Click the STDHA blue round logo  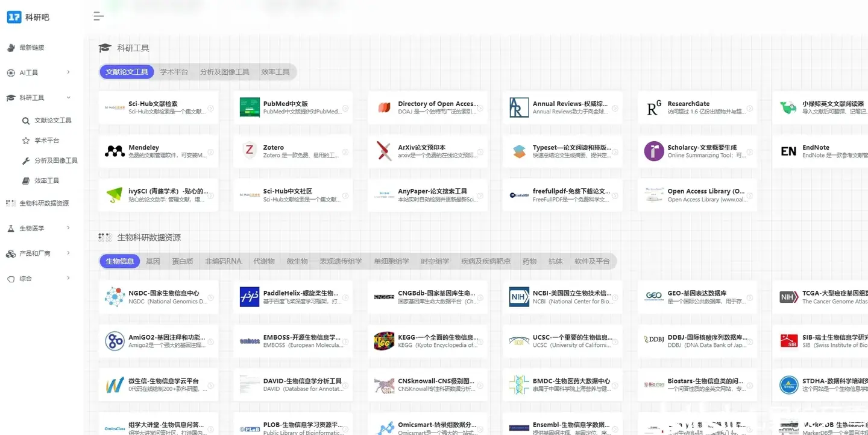click(788, 384)
